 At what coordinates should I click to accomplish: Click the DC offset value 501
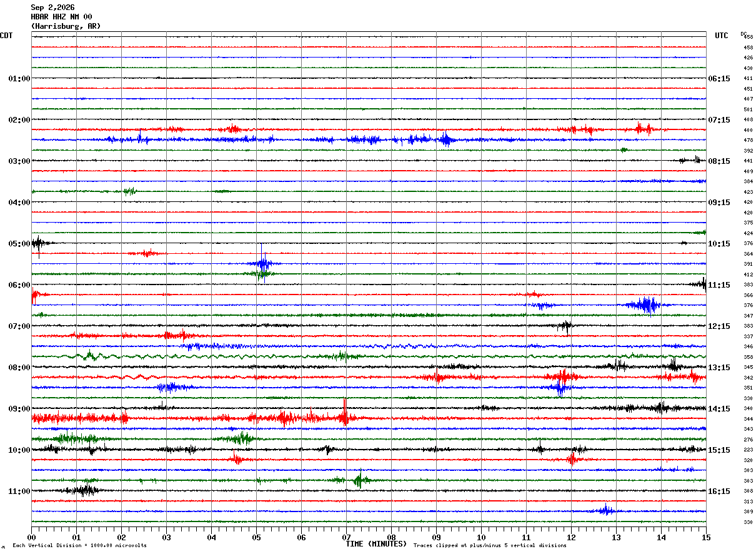748,109
